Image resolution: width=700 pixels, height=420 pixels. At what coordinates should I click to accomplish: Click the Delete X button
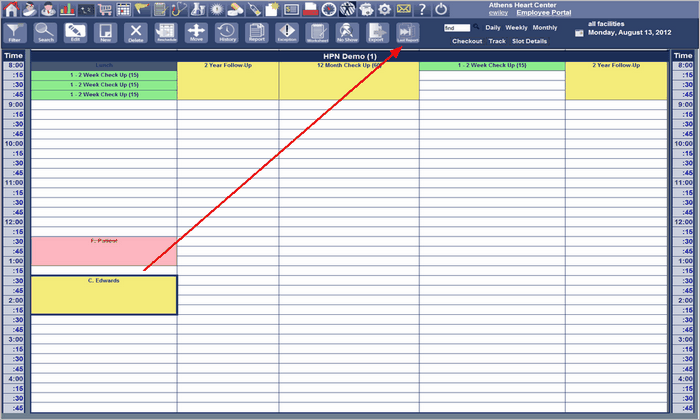(x=136, y=33)
